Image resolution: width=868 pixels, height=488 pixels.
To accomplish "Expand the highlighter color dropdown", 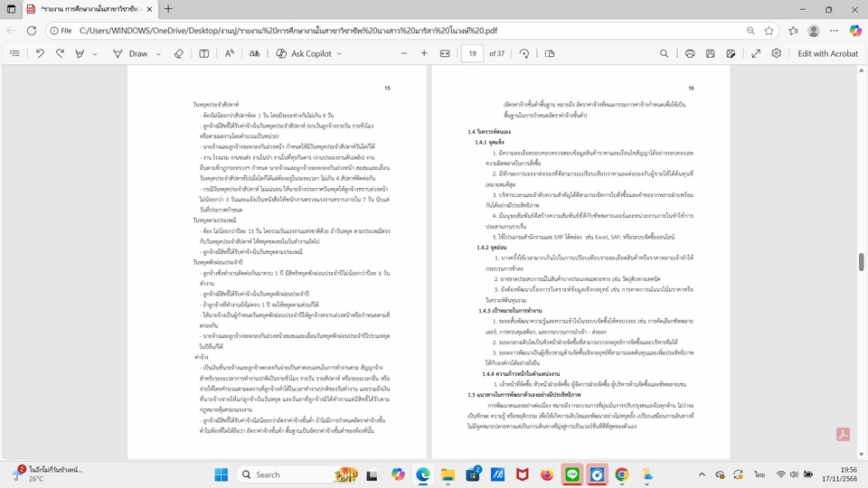I will [x=96, y=53].
